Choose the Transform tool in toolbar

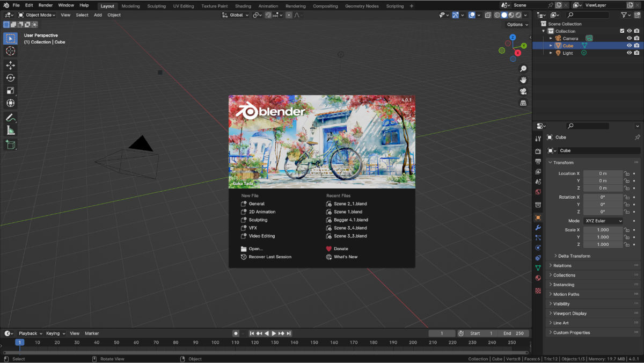point(10,103)
